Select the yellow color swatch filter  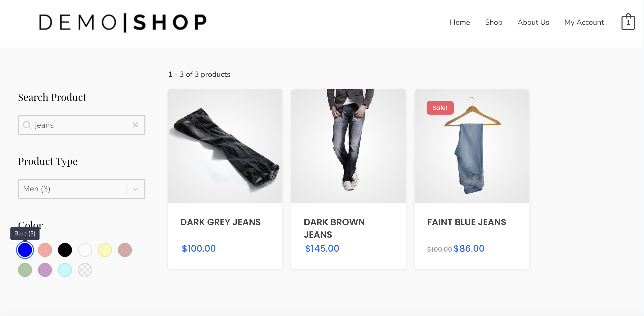[105, 250]
